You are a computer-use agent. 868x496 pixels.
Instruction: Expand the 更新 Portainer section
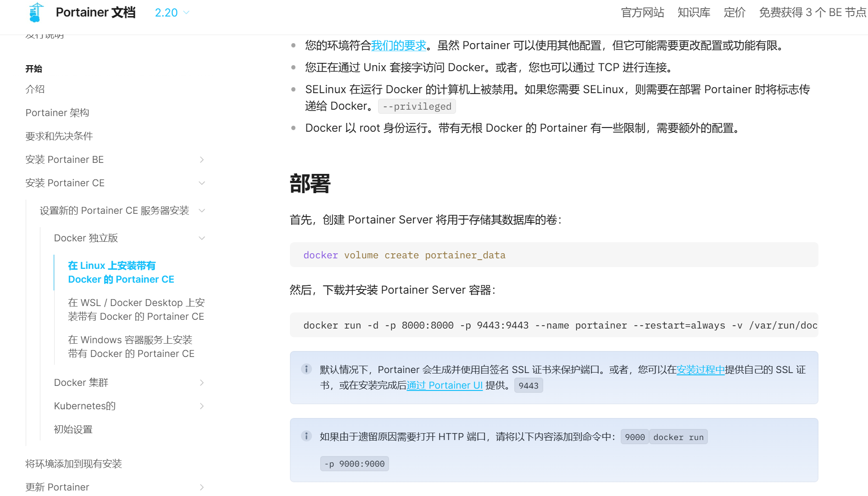[201, 487]
